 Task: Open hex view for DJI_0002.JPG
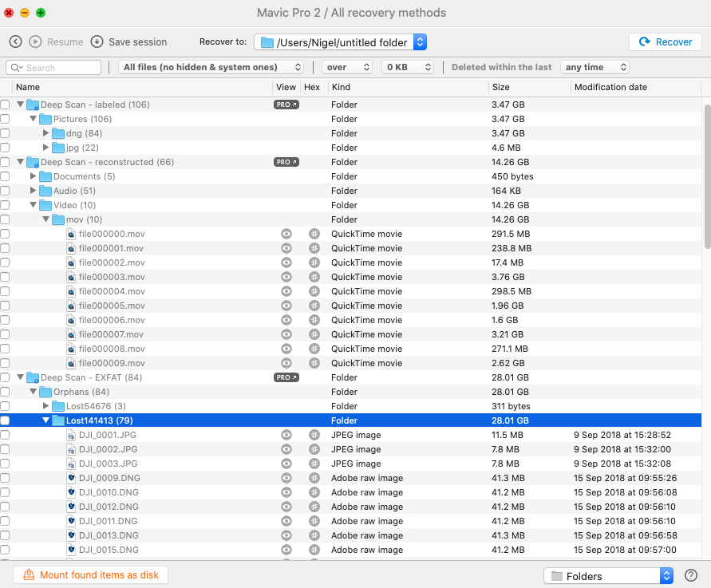tap(314, 449)
